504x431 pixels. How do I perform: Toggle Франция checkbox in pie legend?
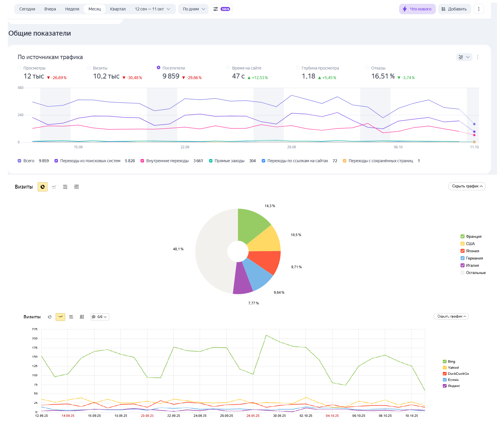point(463,236)
